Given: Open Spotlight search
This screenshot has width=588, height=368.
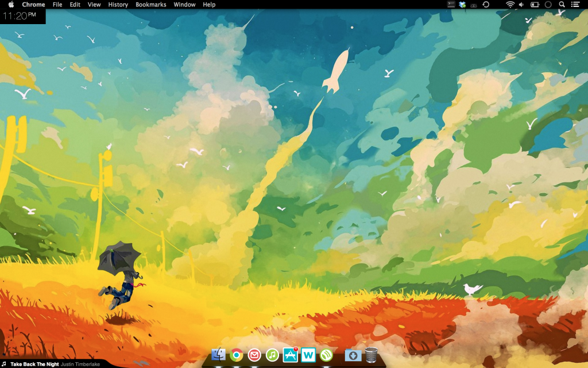Looking at the screenshot, I should 562,5.
